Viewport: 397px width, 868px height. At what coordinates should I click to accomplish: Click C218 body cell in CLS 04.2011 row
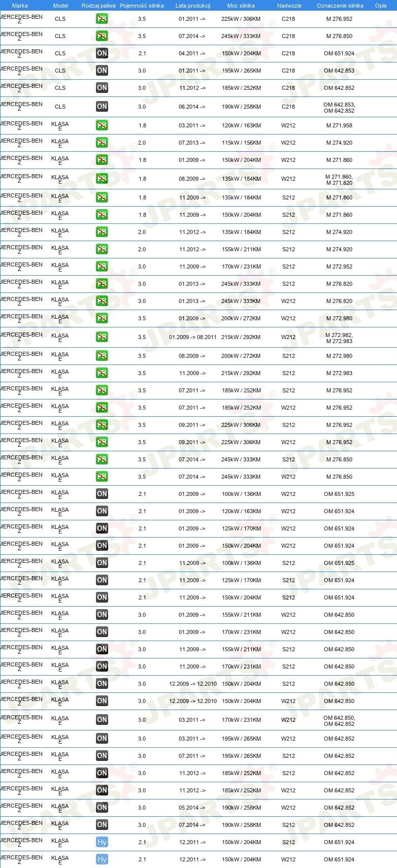pos(288,53)
